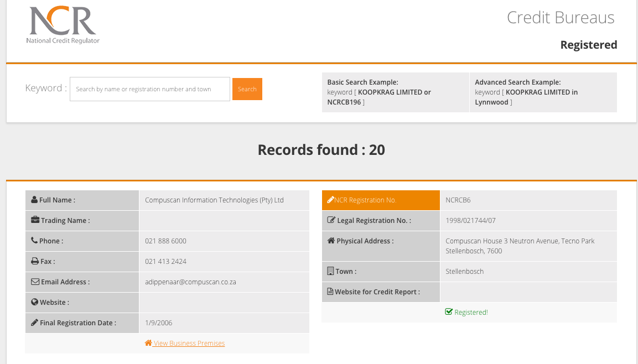Click the orange Search button

[x=247, y=89]
